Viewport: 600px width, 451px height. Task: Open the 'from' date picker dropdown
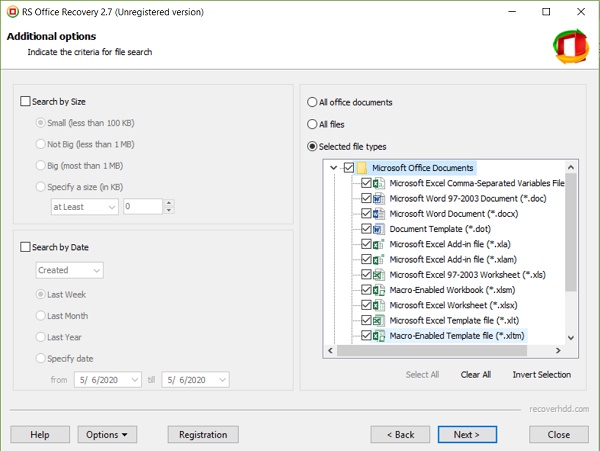(x=134, y=380)
